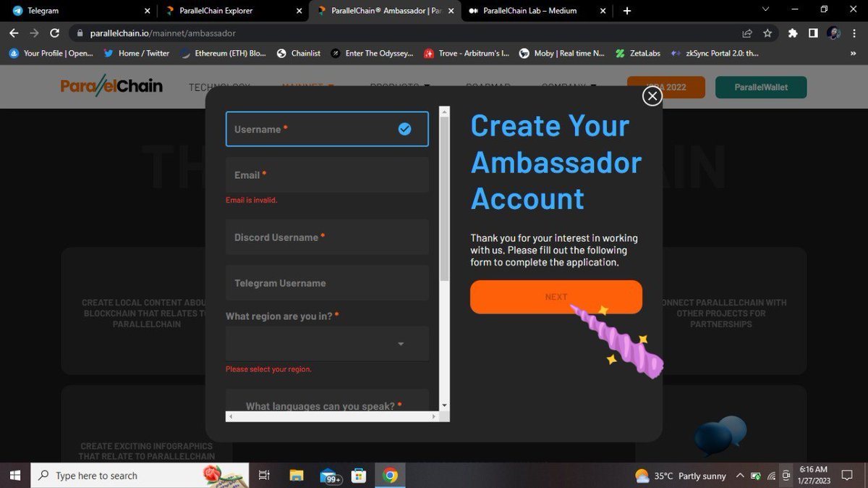Select the ParallelChain Ambassador tab
The height and width of the screenshot is (488, 868).
383,11
